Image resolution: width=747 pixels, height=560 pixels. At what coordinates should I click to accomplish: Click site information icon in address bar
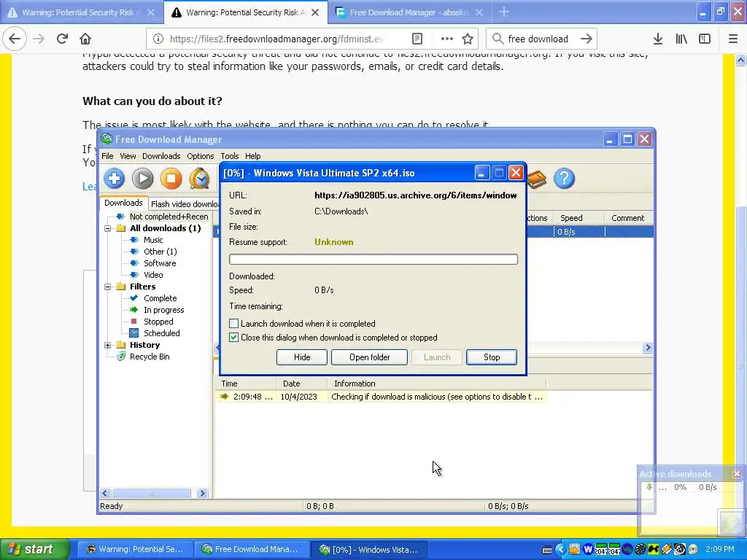158,39
